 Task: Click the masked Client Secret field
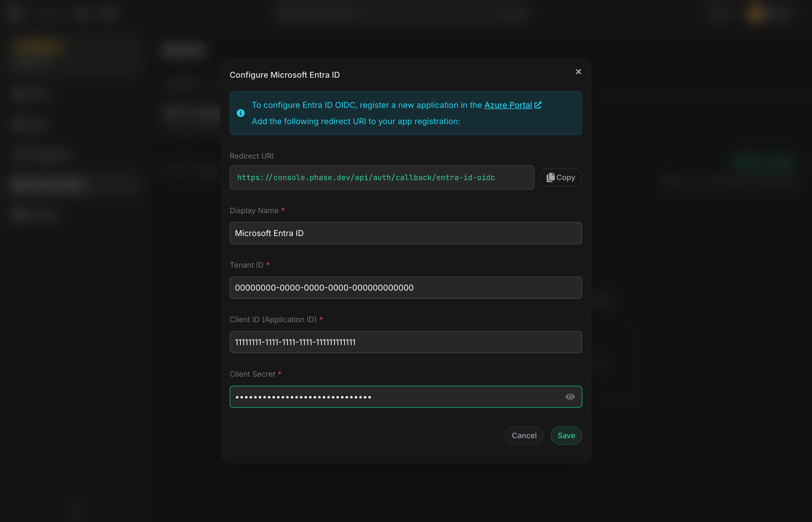[390, 397]
